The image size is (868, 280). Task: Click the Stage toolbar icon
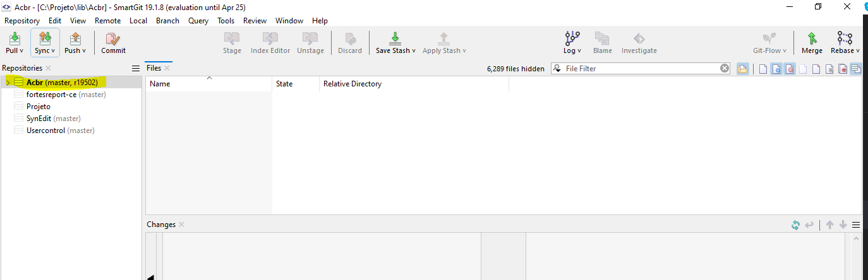232,42
